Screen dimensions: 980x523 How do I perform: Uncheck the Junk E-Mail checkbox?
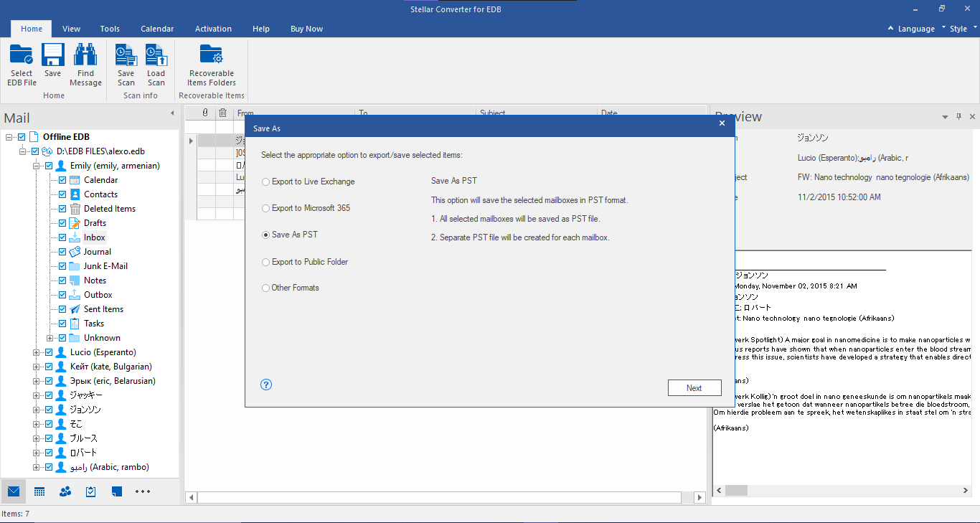click(62, 266)
